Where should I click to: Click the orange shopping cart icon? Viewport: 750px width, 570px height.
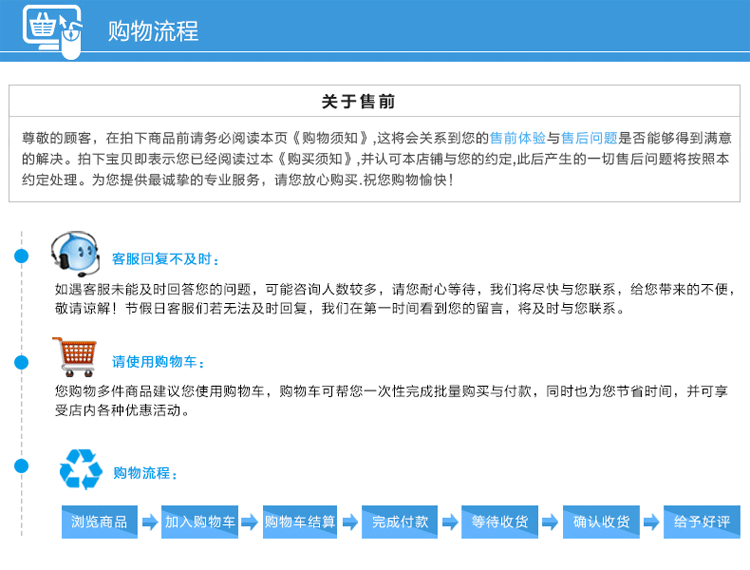tap(75, 356)
